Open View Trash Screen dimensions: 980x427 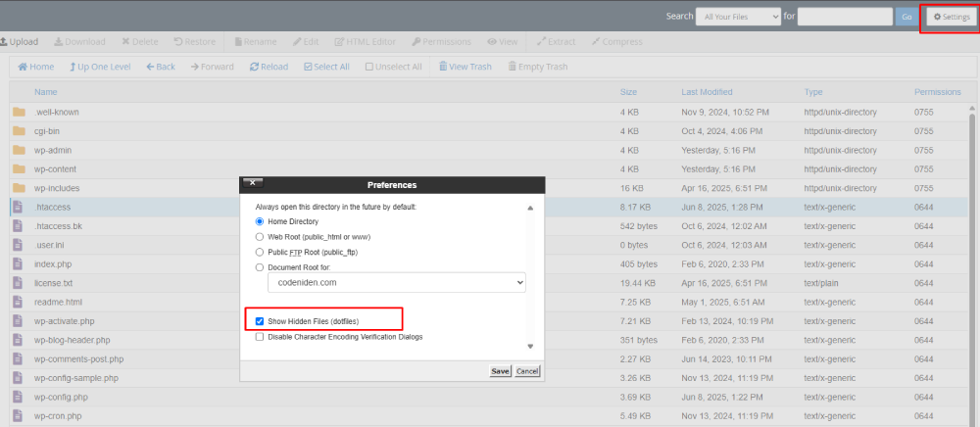tap(465, 67)
